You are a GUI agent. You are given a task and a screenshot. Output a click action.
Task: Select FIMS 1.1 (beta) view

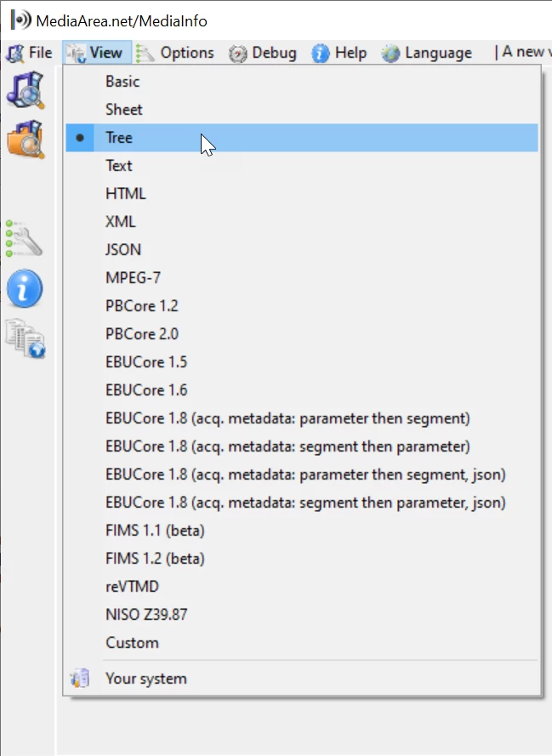click(x=302, y=531)
